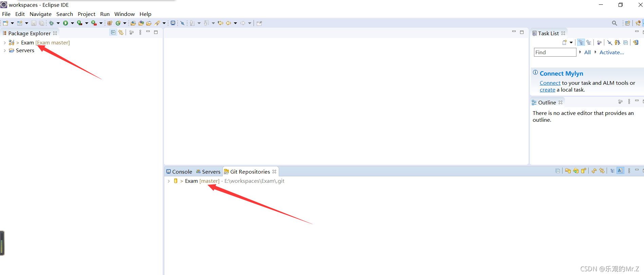Click the Search flashlight toolbar icon
The image size is (644, 275).
point(157,23)
